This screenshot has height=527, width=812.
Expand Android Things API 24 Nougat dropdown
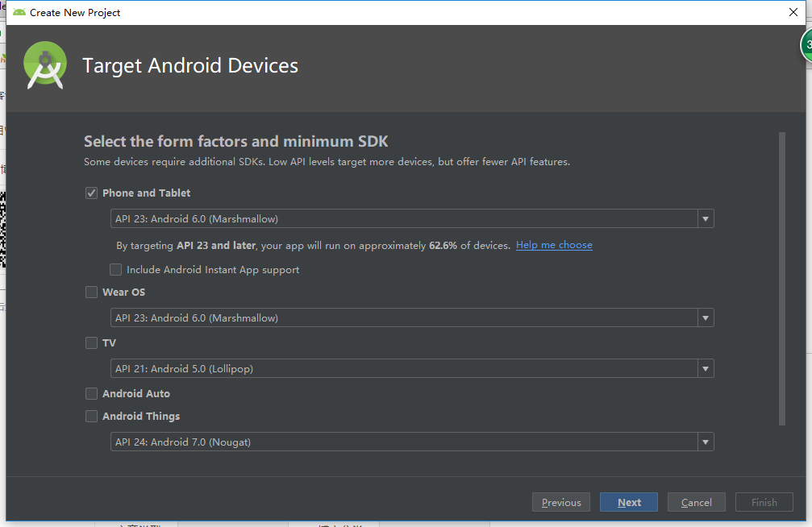pos(412,442)
